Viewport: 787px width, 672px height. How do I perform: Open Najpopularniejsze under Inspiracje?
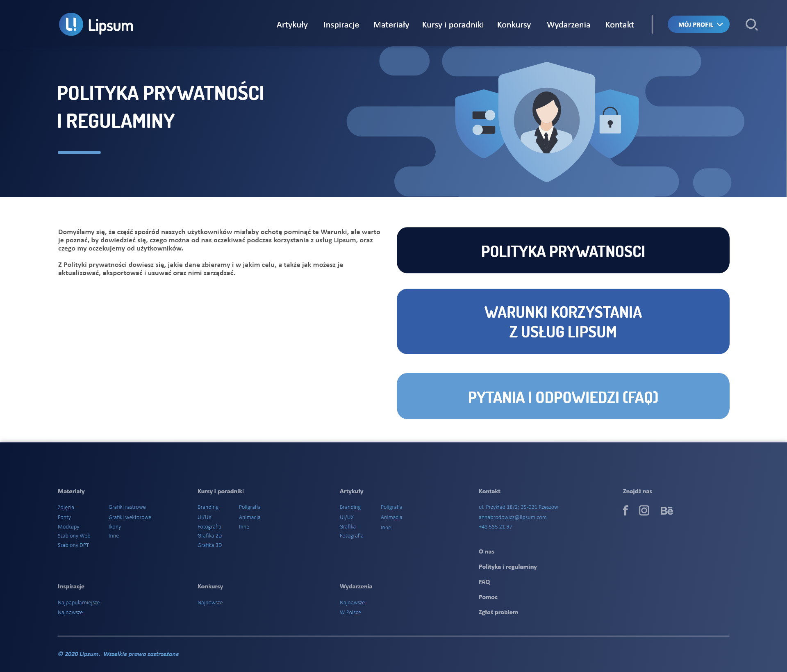tap(79, 603)
